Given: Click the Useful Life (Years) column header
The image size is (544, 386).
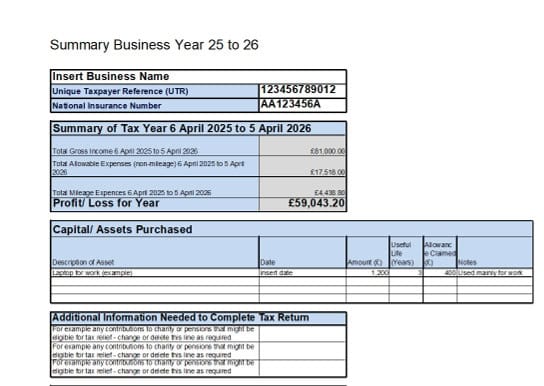Looking at the screenshot, I should 406,252.
